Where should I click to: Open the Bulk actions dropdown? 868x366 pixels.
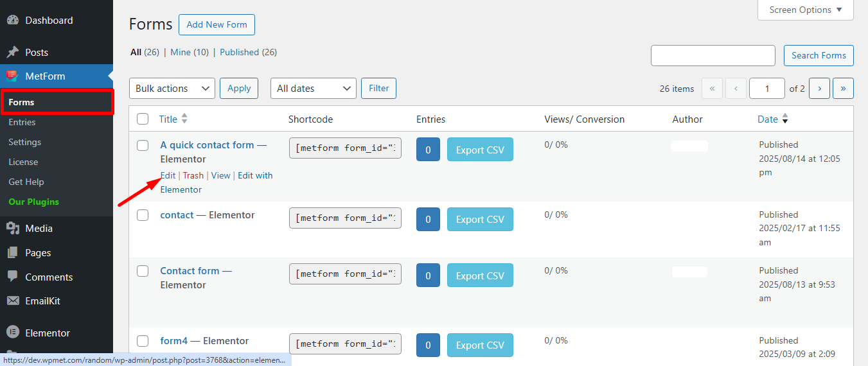(172, 89)
